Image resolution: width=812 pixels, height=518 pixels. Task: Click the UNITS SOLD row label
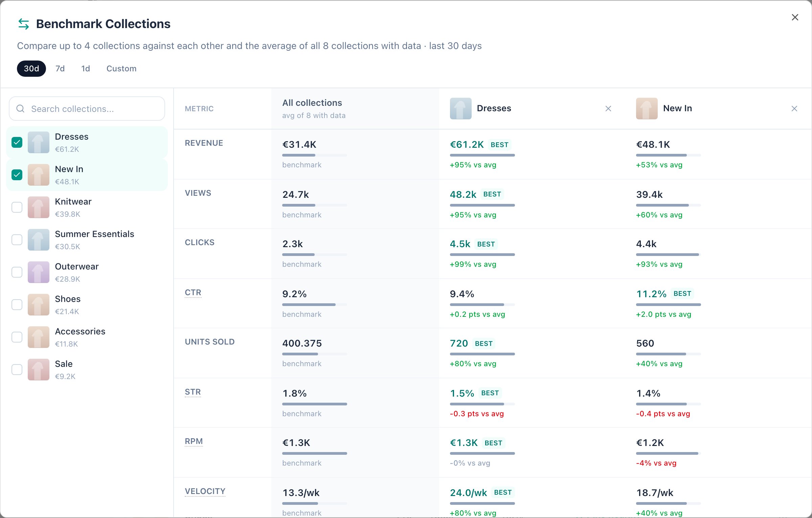(210, 342)
